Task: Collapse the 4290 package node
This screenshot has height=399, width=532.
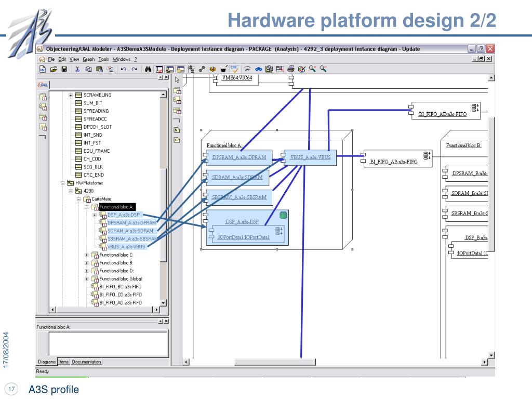Action: click(71, 191)
